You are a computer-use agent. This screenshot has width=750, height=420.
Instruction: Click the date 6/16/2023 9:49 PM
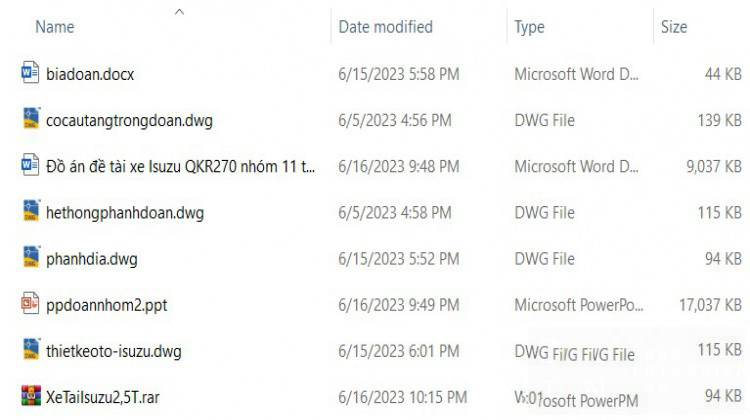click(399, 305)
